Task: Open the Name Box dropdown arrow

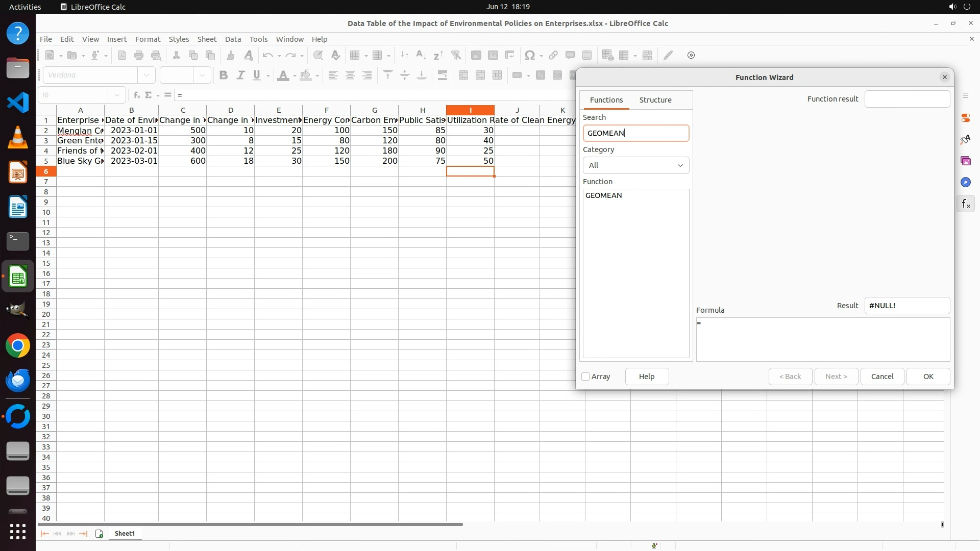Action: click(x=117, y=95)
